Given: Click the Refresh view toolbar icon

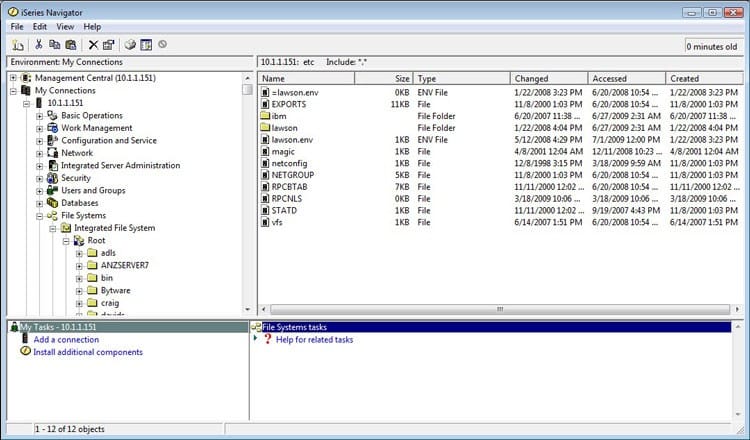Looking at the screenshot, I should click(x=146, y=44).
